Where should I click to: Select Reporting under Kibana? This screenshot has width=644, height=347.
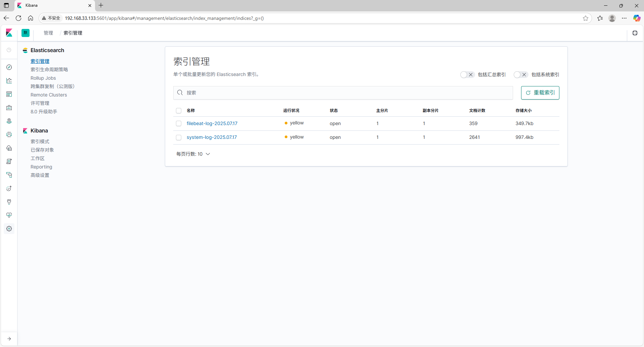[x=41, y=167]
